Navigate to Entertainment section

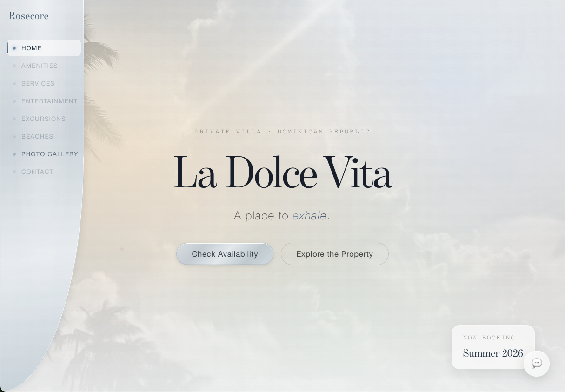tap(44, 101)
